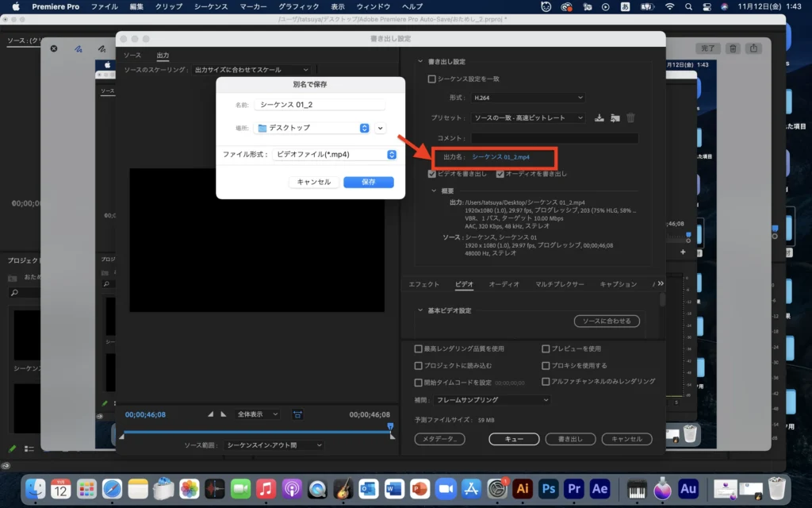The height and width of the screenshot is (508, 812).
Task: Click the 名前 filename text field
Action: [320, 105]
